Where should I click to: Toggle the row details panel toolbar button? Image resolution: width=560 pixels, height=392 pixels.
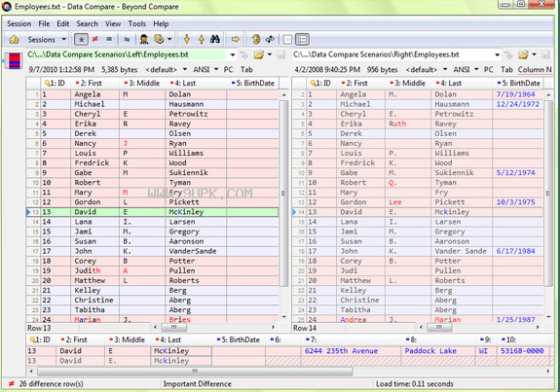[303, 40]
